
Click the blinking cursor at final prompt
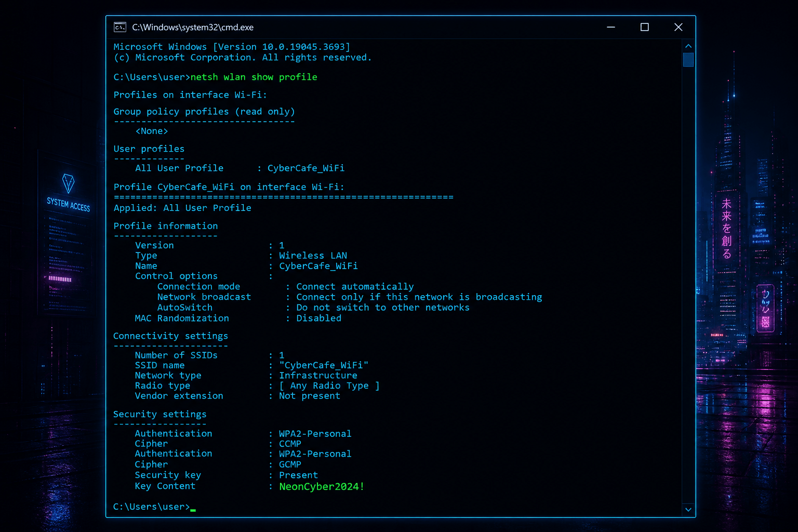pyautogui.click(x=193, y=510)
